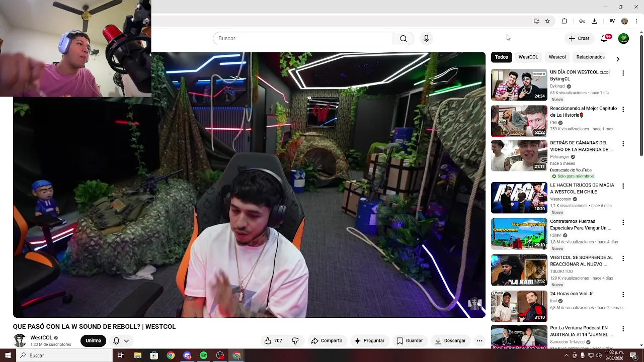Open options for WESTCOL SE SORPRENDE video
The height and width of the screenshot is (362, 644).
[x=623, y=258]
